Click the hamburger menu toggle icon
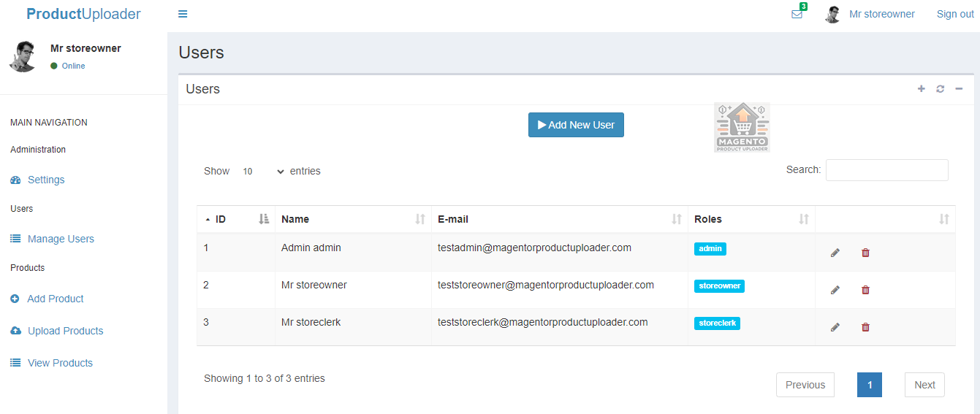This screenshot has width=980, height=414. point(183,14)
